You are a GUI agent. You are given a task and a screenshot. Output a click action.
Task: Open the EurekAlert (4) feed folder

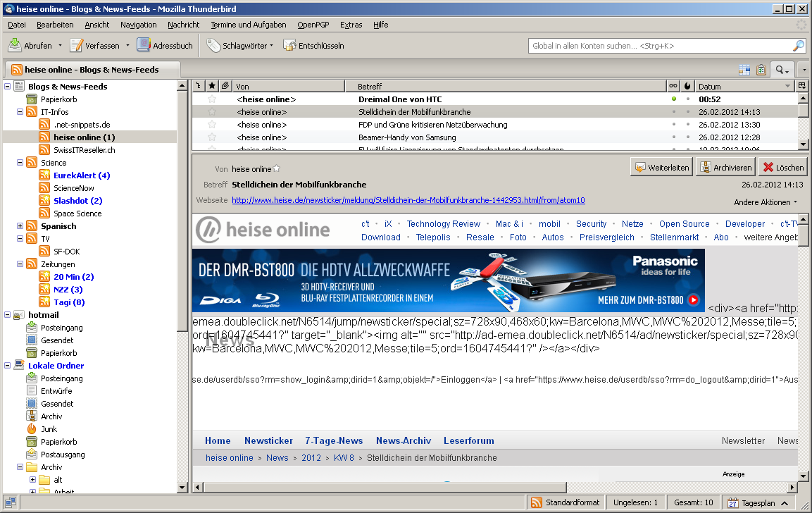81,175
